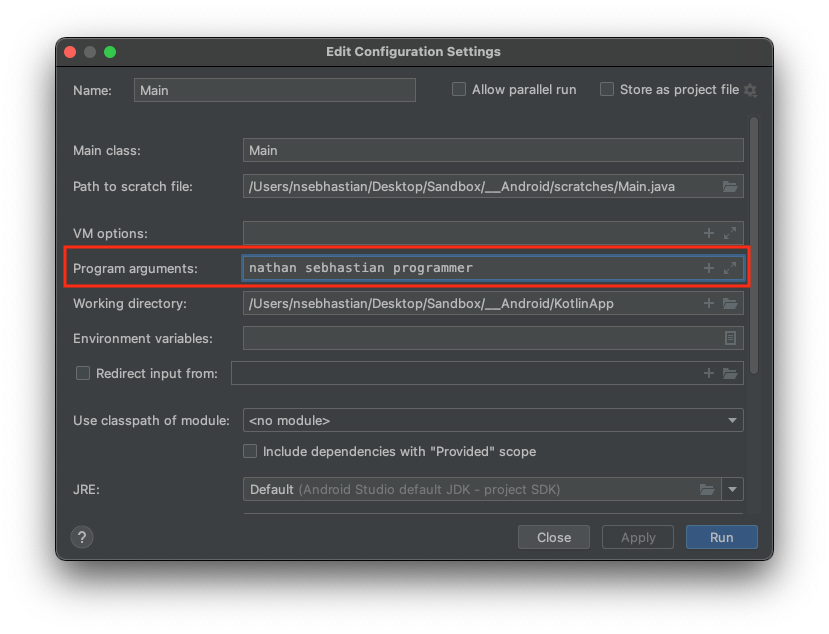Click the Close button

point(554,538)
